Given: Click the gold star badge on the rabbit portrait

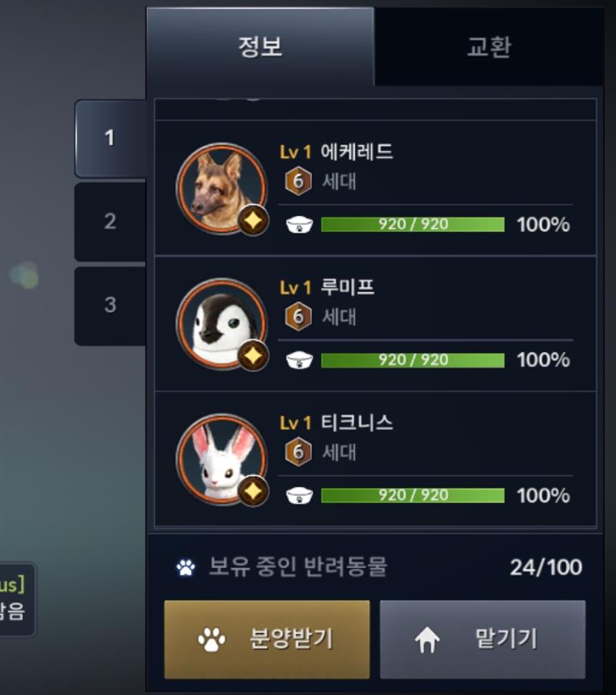Looking at the screenshot, I should (x=253, y=491).
